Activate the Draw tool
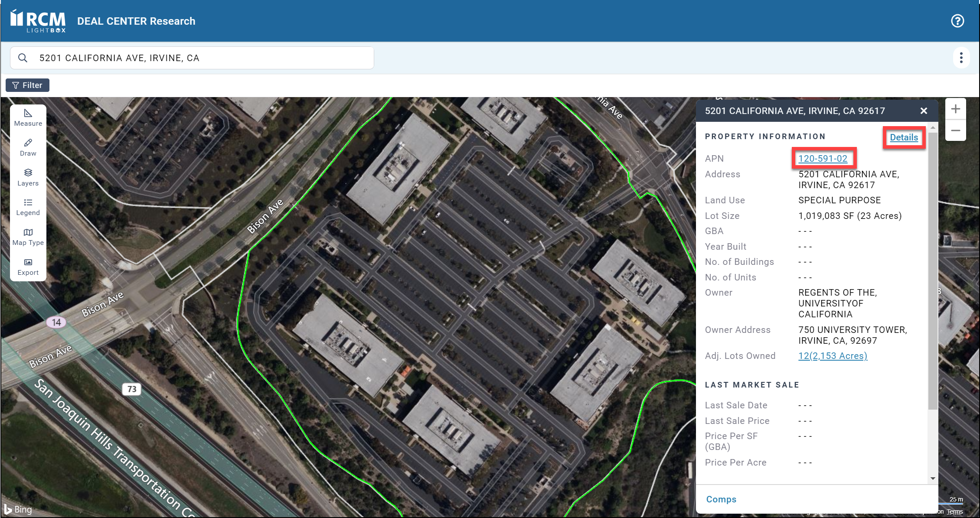Screen dimensions: 980x518 [28, 147]
